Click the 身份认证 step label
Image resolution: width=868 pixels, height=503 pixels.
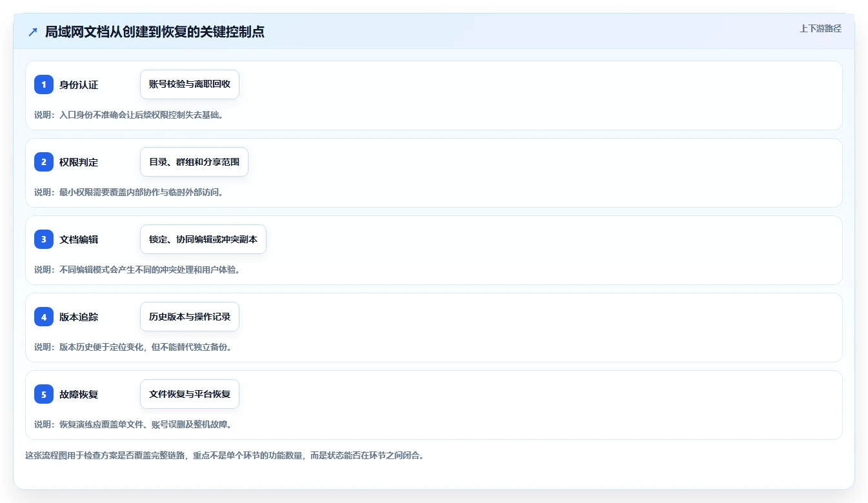click(79, 84)
